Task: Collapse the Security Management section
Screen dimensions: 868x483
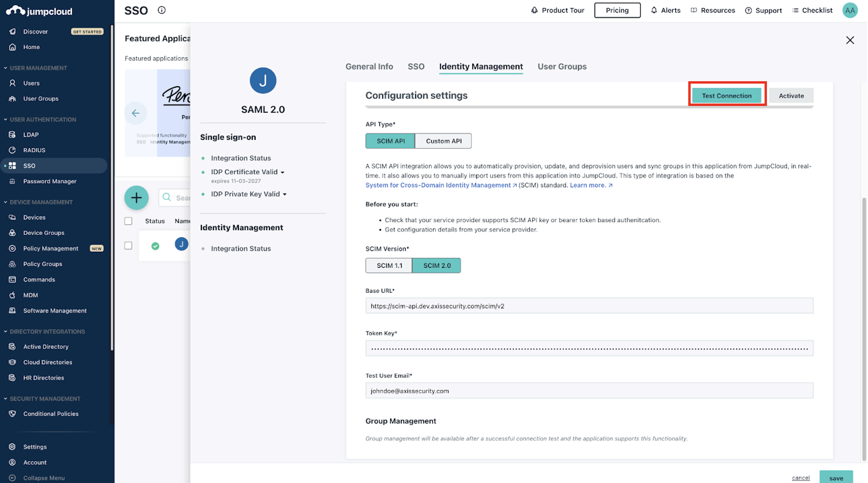Action: tap(6, 399)
